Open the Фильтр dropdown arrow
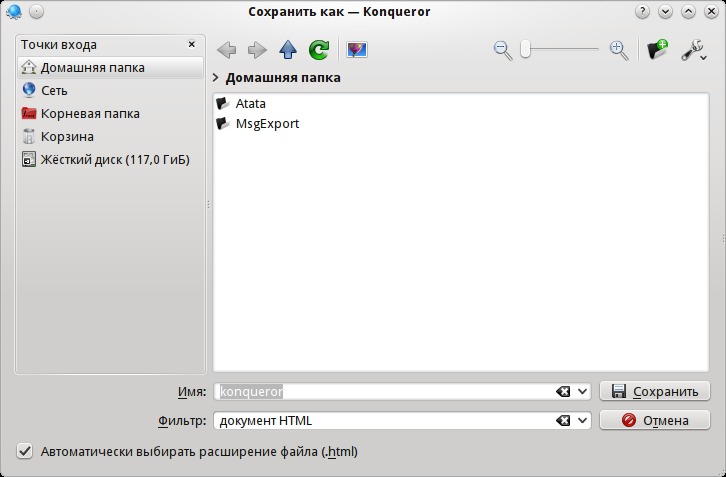This screenshot has height=477, width=726. coord(582,421)
